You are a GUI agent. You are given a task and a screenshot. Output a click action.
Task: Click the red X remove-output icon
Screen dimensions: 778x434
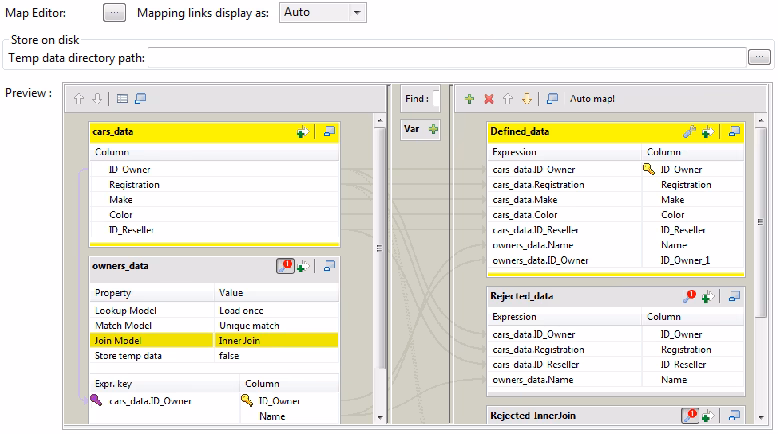tap(489, 99)
